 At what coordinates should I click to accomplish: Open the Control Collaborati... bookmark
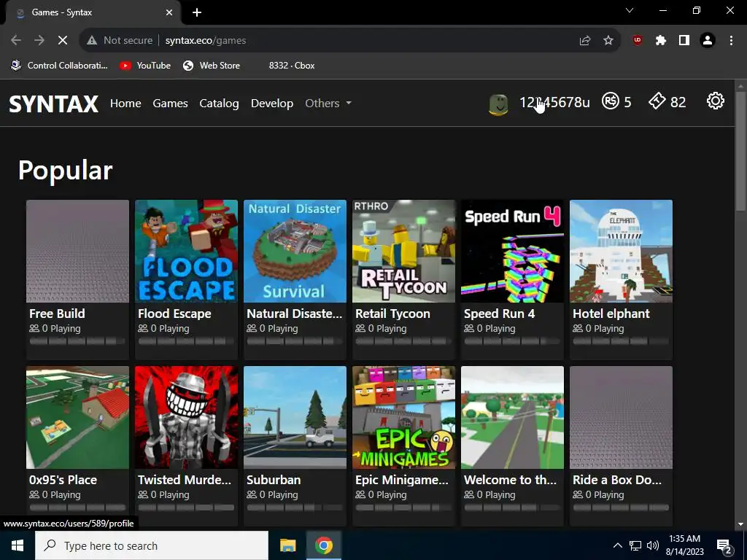pos(60,66)
